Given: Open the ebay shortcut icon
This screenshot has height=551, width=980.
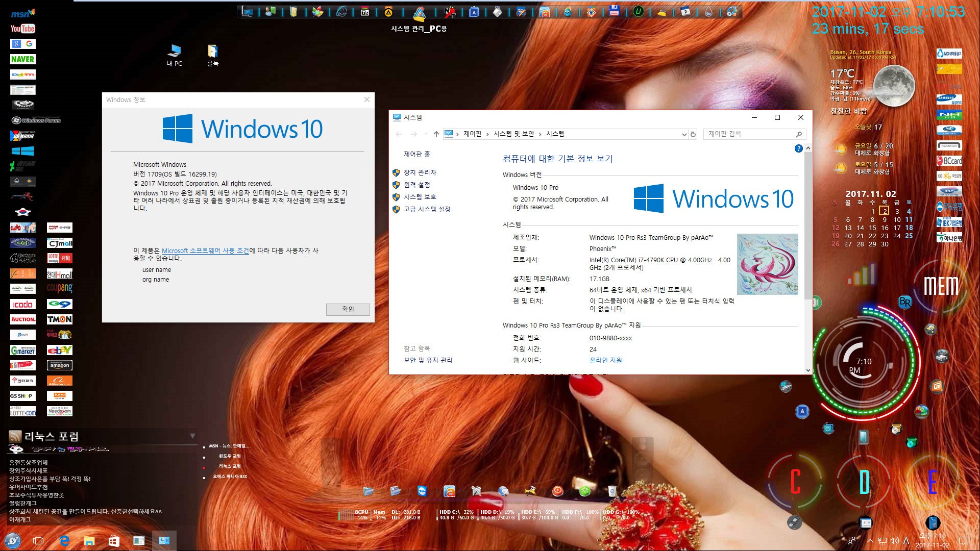Looking at the screenshot, I should click(59, 350).
